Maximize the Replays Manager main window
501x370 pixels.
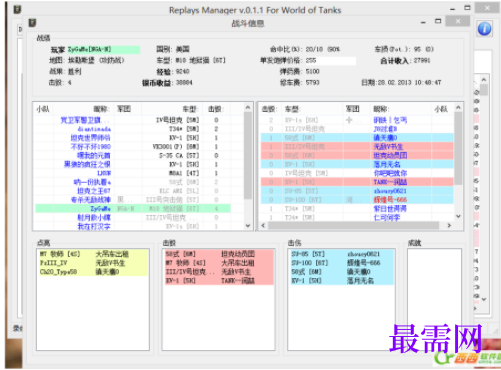(467, 8)
